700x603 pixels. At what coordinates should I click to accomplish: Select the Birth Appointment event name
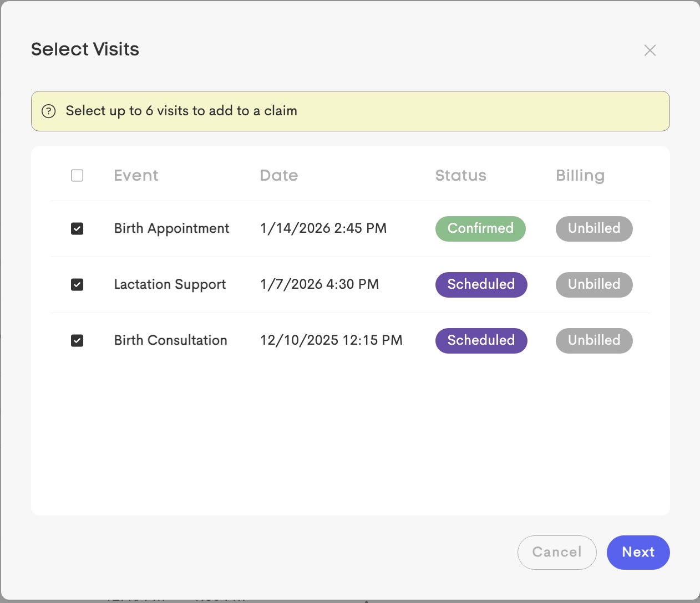(171, 229)
